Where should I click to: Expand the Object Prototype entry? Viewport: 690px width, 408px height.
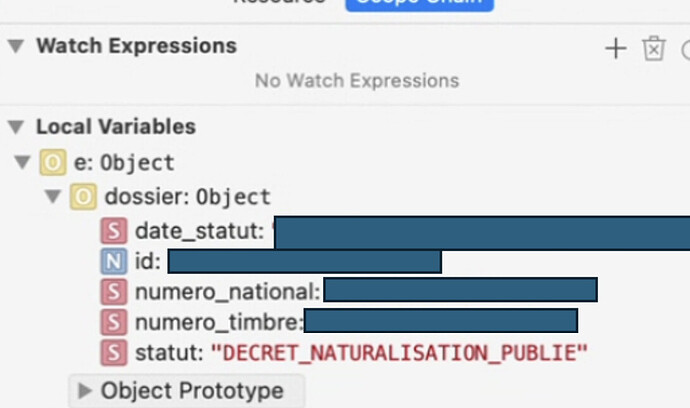(x=84, y=390)
